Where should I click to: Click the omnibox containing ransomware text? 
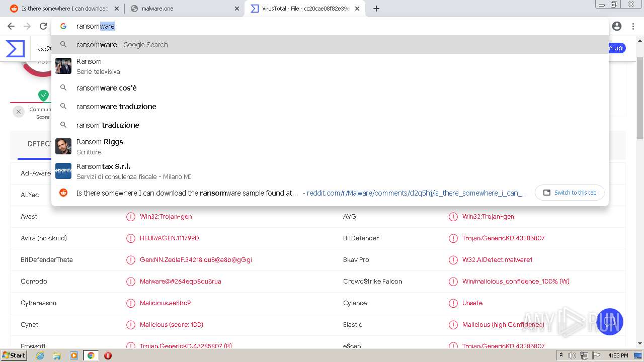pos(330,26)
